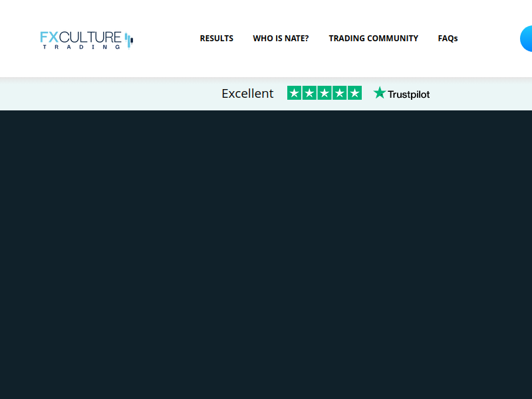Click the Trustpilot five-star rating

point(325,93)
